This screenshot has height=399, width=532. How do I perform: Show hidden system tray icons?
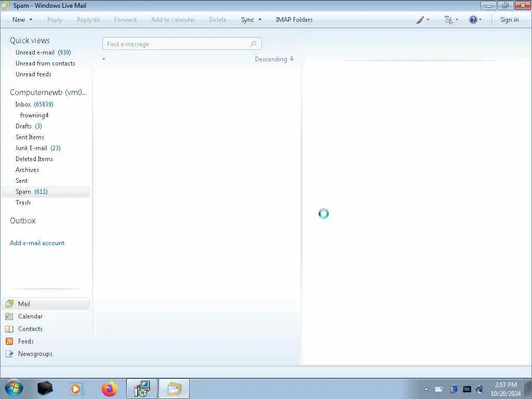[x=426, y=390]
